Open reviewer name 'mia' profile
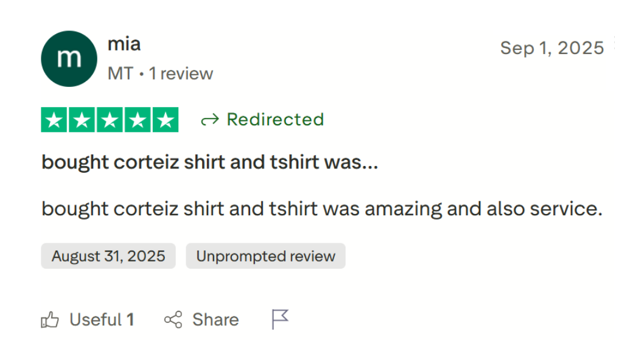Screen dimensions: 644x363 click(x=124, y=44)
